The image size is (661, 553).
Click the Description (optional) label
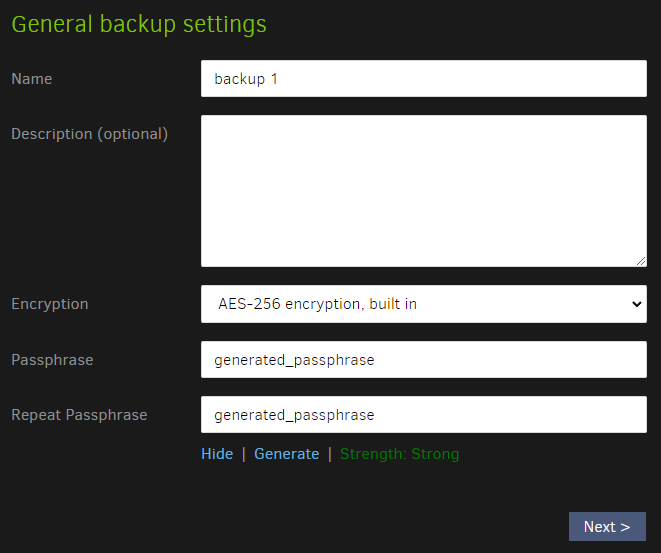click(89, 134)
